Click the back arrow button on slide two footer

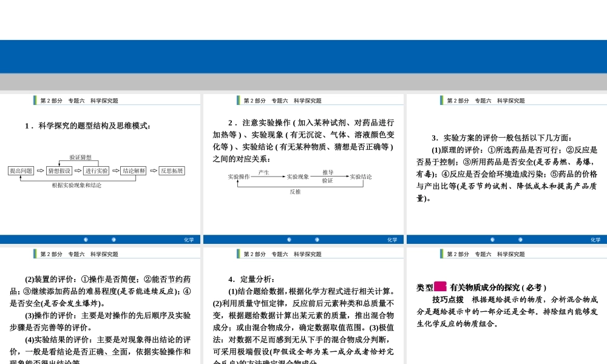(x=290, y=239)
